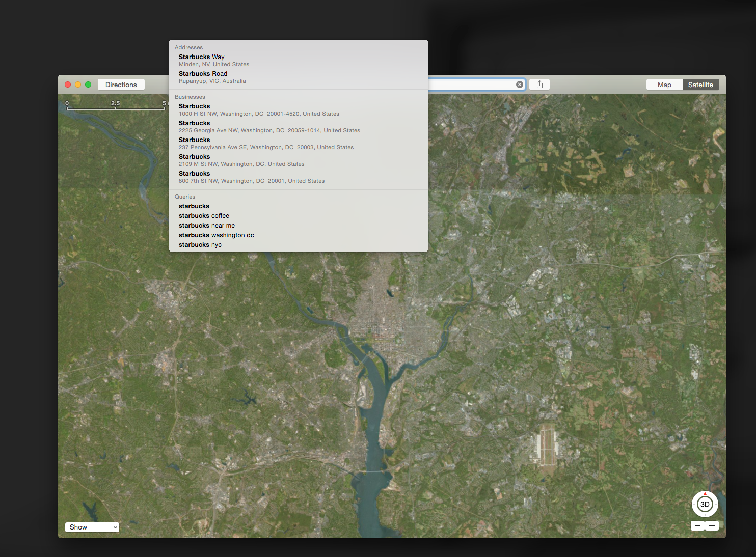The height and width of the screenshot is (557, 756).
Task: Minimize the Maps window with the yellow button
Action: (78, 85)
